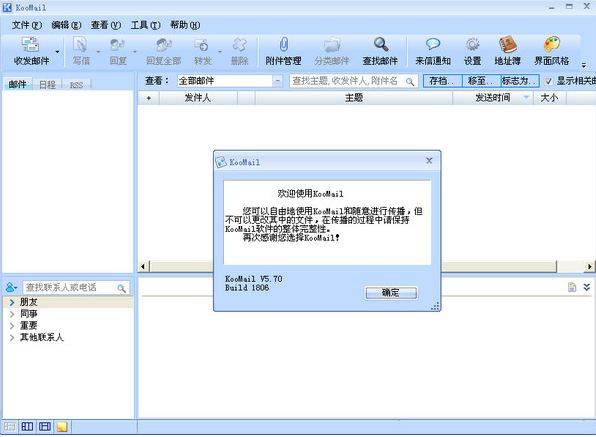Click the 分类邮件 classify mail icon
Viewport: 596px width, 437px height.
coord(332,44)
